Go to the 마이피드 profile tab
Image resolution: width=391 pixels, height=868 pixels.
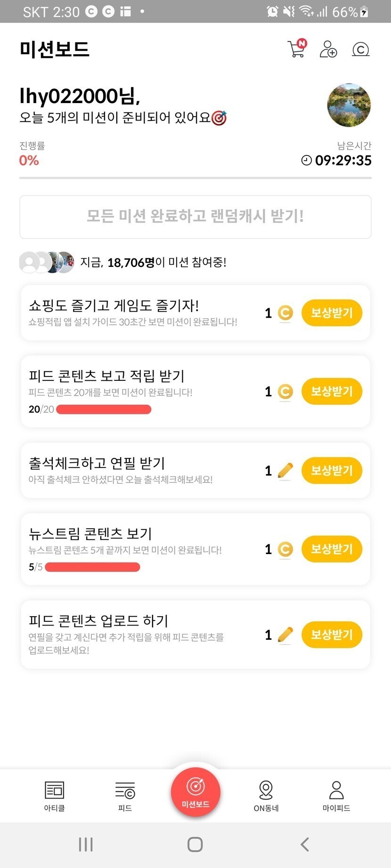(x=336, y=796)
